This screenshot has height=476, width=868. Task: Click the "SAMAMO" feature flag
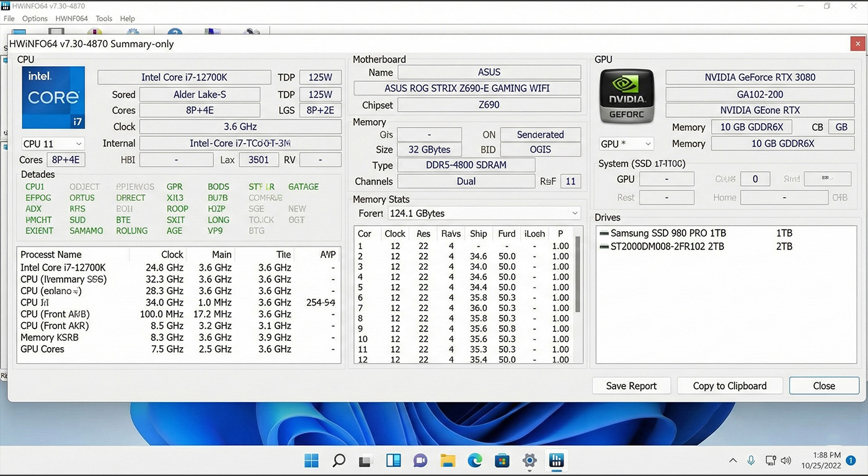86,231
